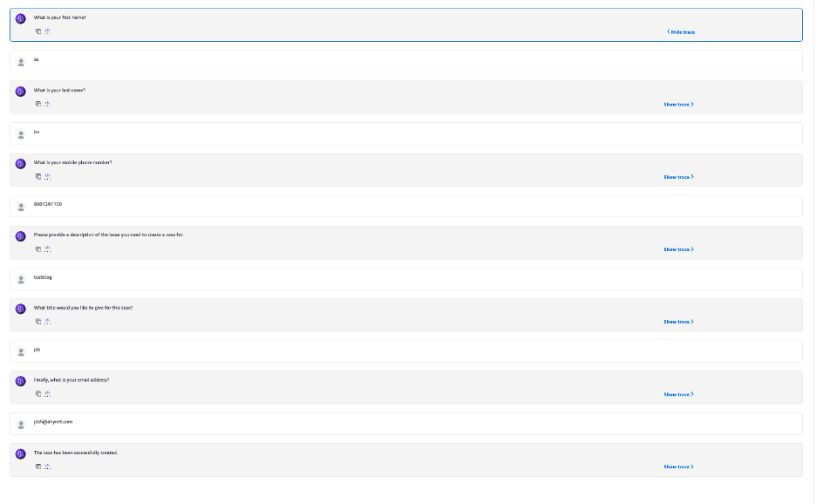The image size is (816, 504).
Task: Select the text "Finally, what is your email address?"
Action: pos(71,380)
